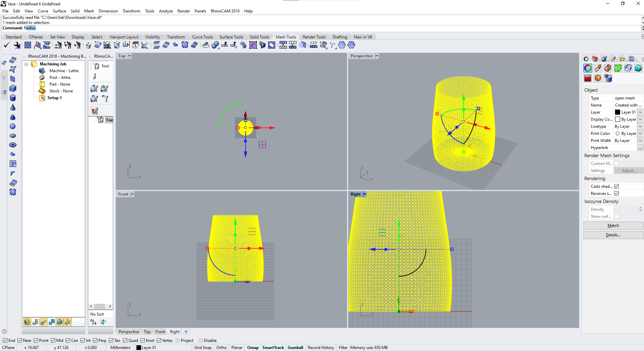Open the Display Color dropdown

(x=640, y=119)
